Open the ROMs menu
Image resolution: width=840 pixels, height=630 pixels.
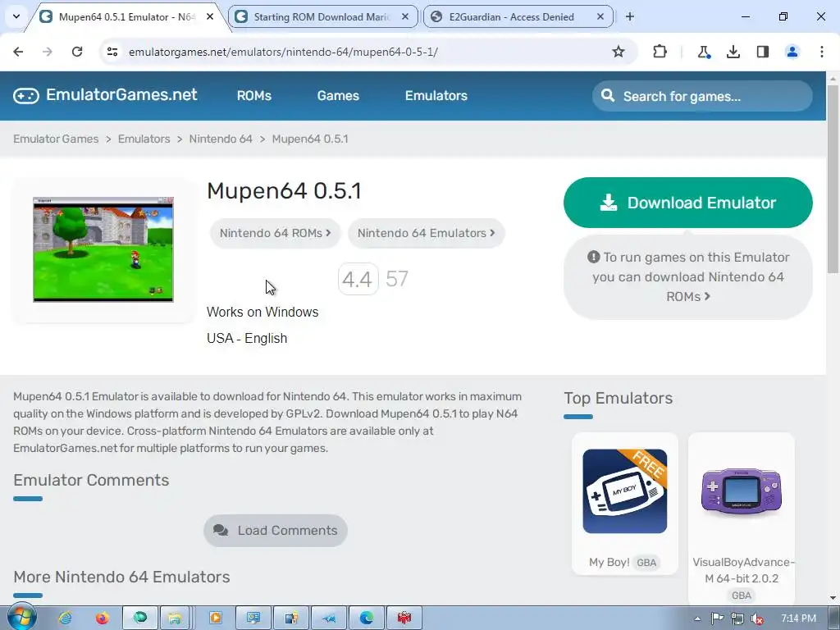tap(254, 95)
